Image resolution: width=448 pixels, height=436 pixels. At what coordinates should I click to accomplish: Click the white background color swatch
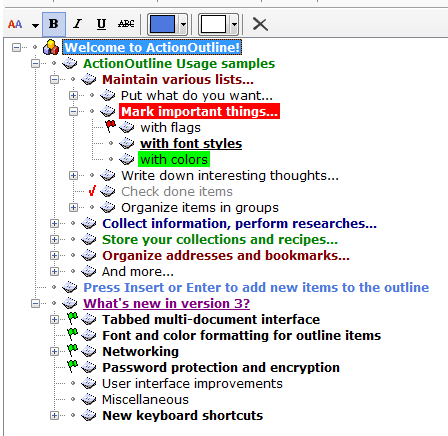tap(213, 24)
